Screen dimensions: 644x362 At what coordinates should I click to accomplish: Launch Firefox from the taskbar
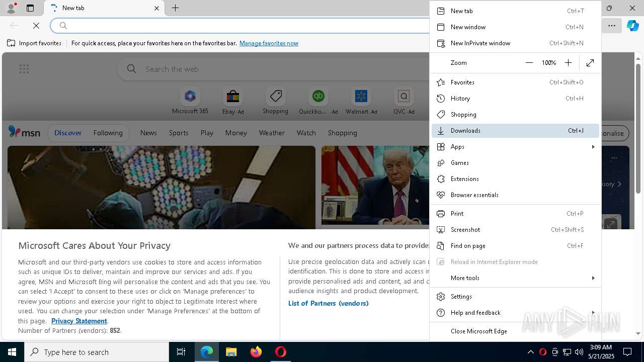point(256,352)
